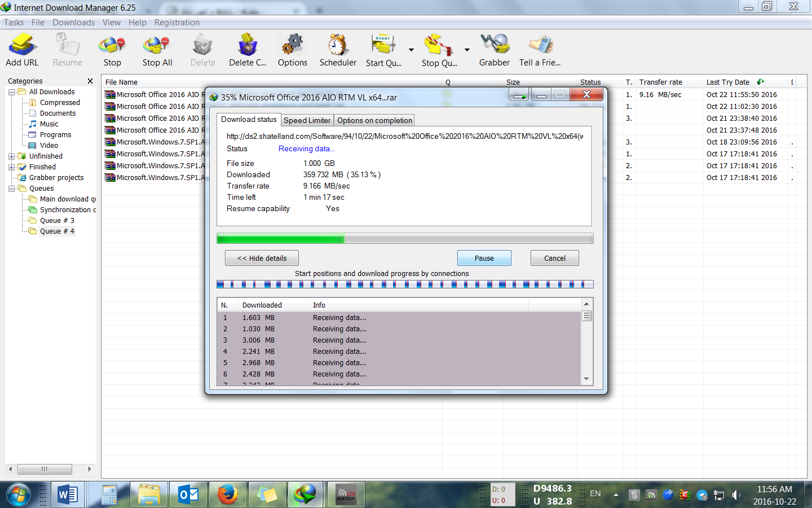Click the Resume toolbar icon

(67, 50)
